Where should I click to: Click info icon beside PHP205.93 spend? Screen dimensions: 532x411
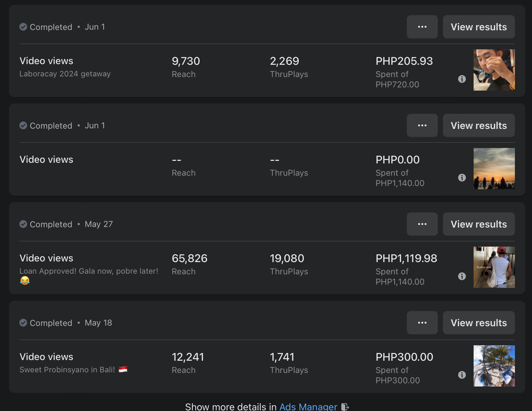[x=462, y=79]
